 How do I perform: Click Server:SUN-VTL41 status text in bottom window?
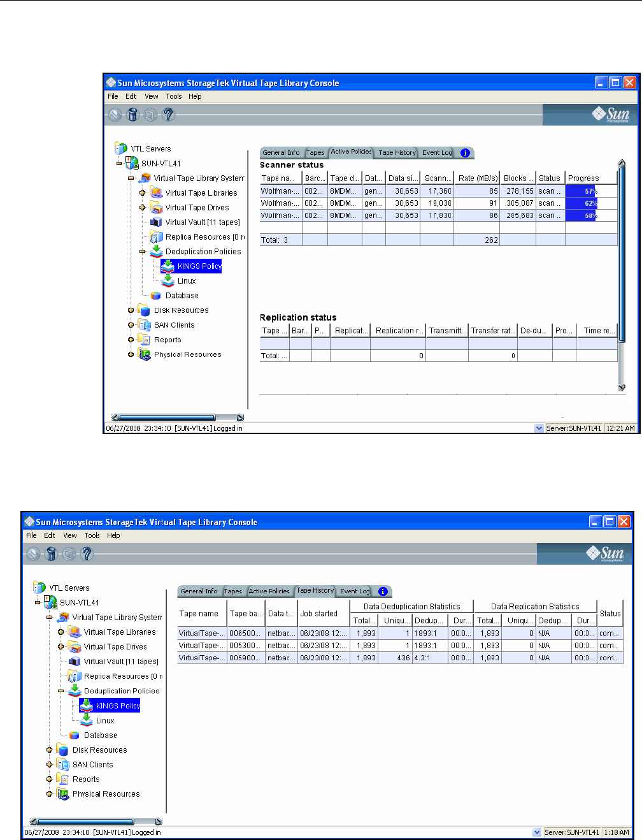point(572,832)
